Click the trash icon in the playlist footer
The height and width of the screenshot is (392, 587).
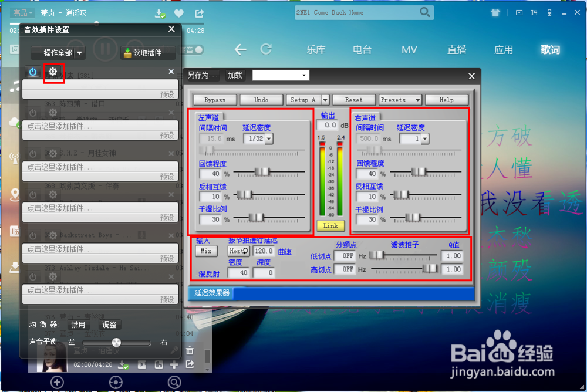[190, 350]
